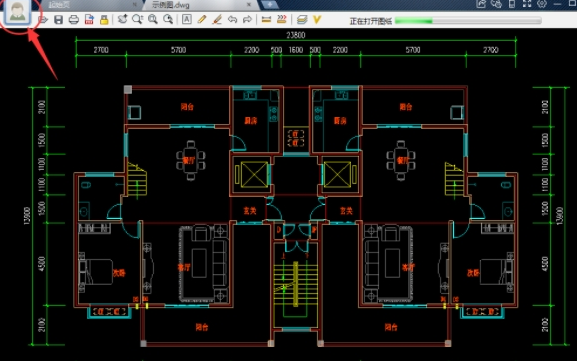
Task: Add a new tab with plus
Action: (270, 5)
